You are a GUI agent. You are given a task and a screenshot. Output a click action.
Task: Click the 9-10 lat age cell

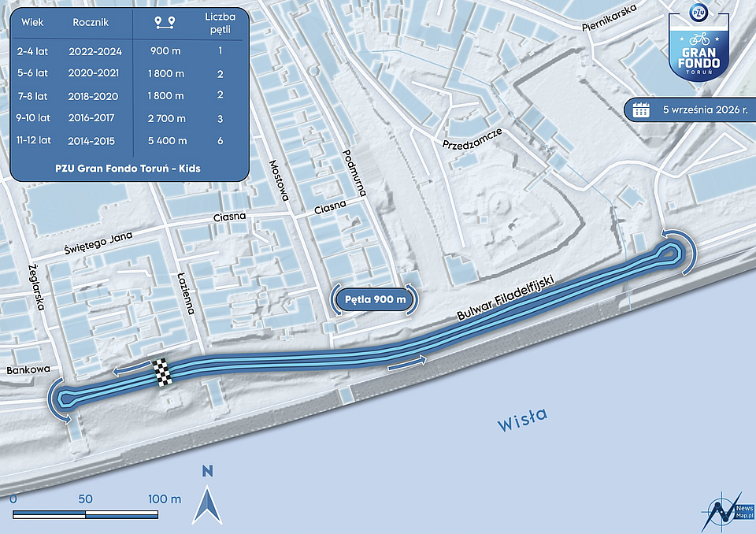[33, 117]
